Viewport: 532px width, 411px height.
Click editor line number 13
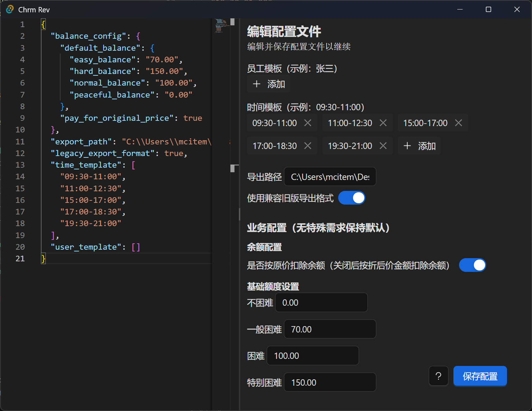click(20, 165)
